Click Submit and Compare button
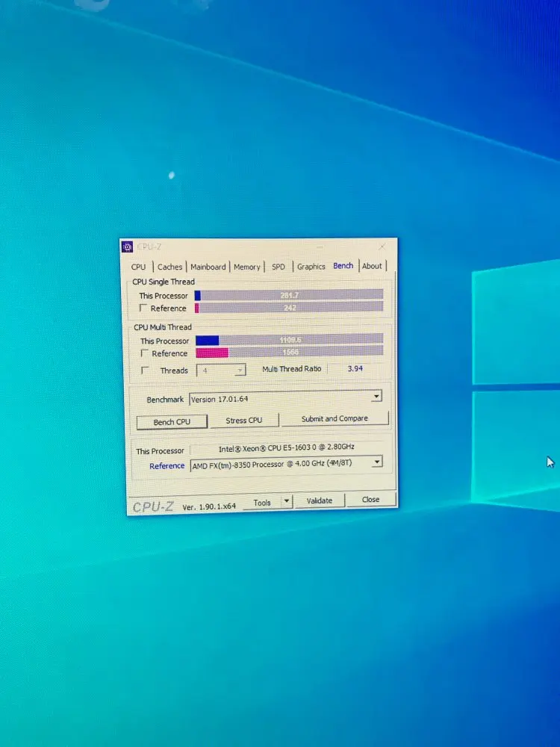 point(335,418)
